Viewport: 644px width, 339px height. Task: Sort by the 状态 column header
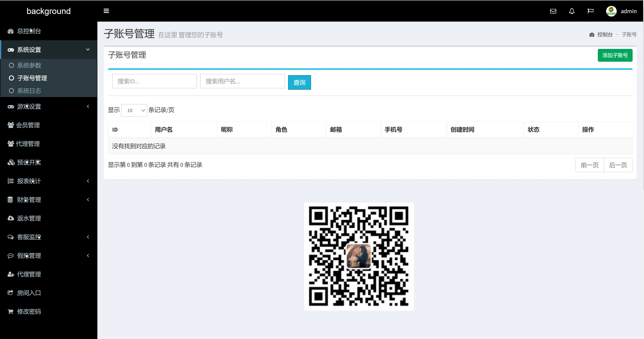click(551, 130)
